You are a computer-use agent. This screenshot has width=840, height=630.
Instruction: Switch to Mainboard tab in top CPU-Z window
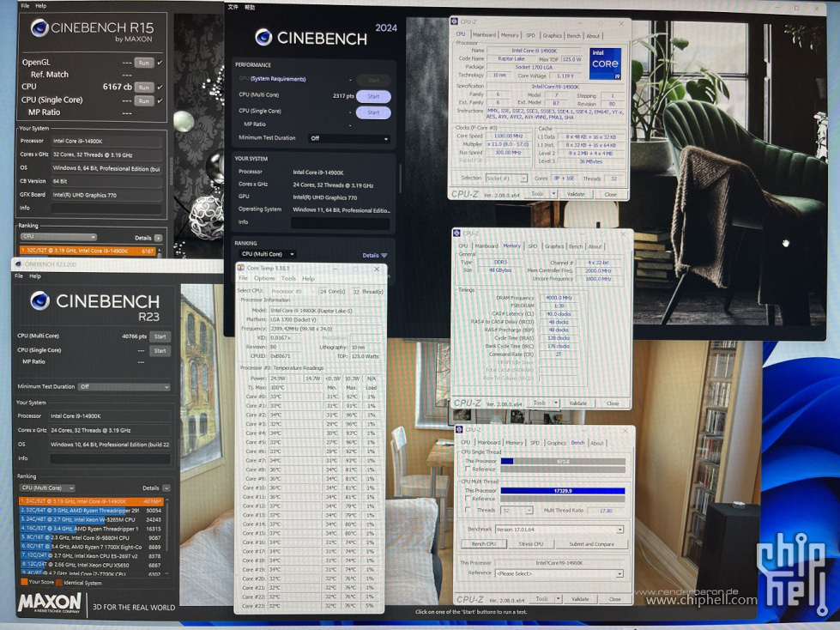tap(484, 35)
